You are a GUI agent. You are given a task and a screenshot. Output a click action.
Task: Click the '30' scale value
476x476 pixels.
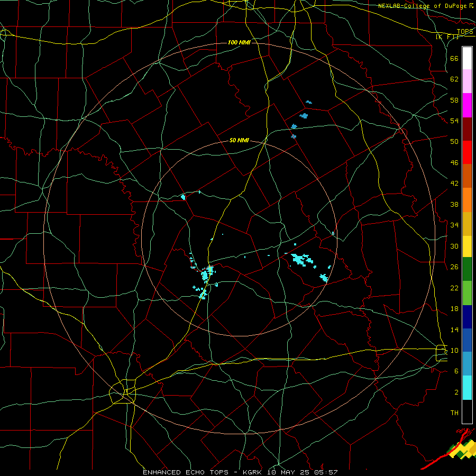click(x=454, y=246)
